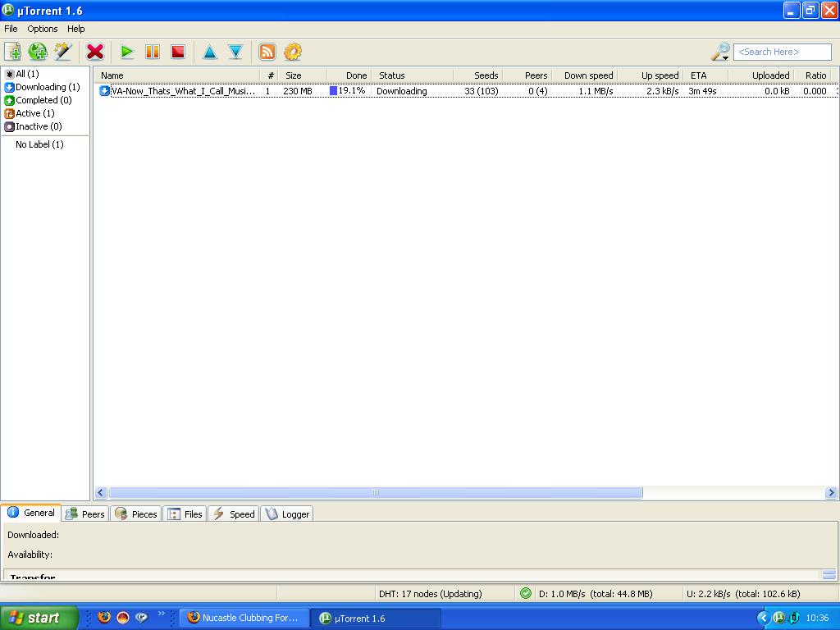
Task: Click the Add Torrent toolbar icon
Action: [x=12, y=52]
